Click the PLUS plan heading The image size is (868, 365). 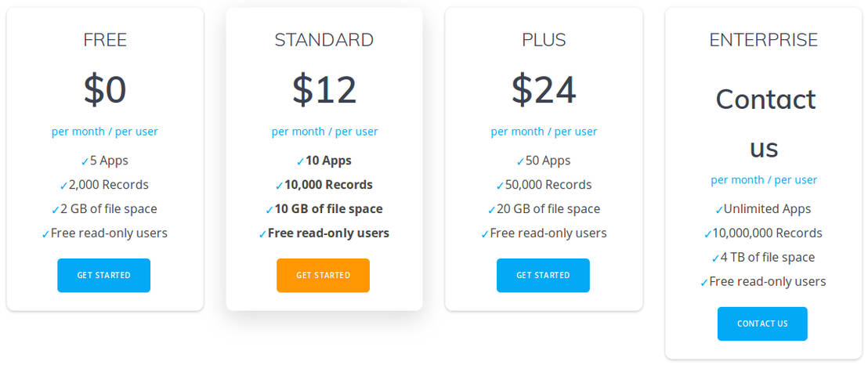[x=544, y=40]
